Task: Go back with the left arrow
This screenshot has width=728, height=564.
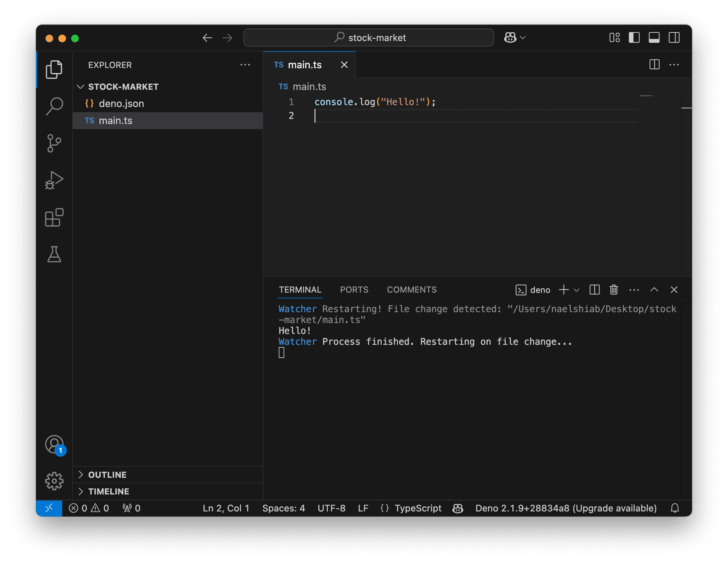Action: coord(207,38)
